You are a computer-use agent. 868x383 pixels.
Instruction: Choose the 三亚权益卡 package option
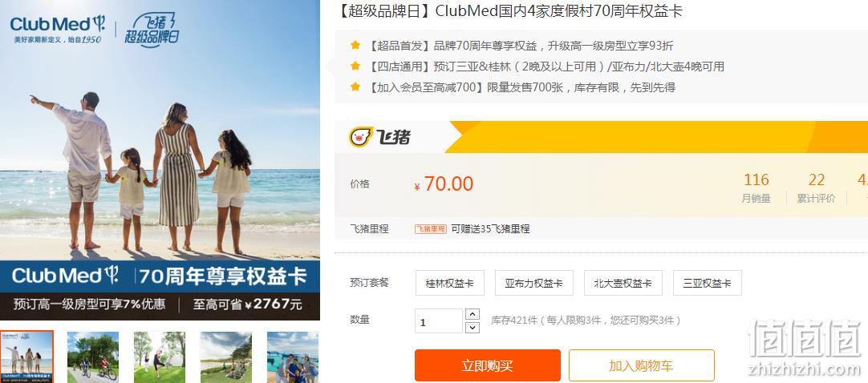click(x=707, y=283)
